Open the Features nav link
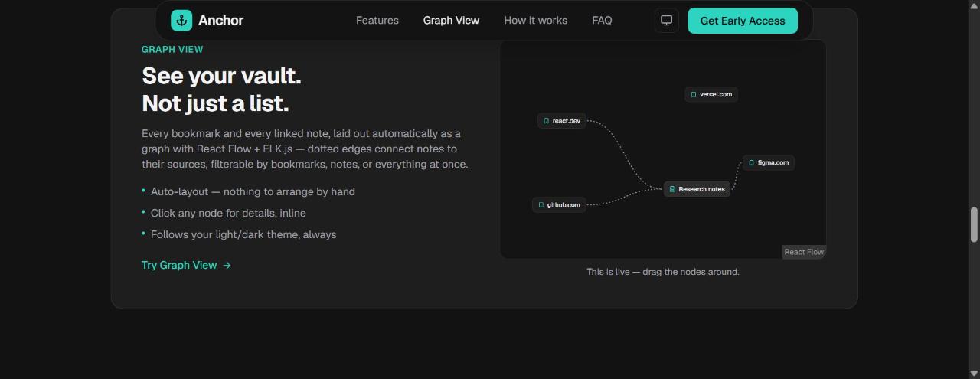Screen dimensions: 980x379 [x=377, y=21]
